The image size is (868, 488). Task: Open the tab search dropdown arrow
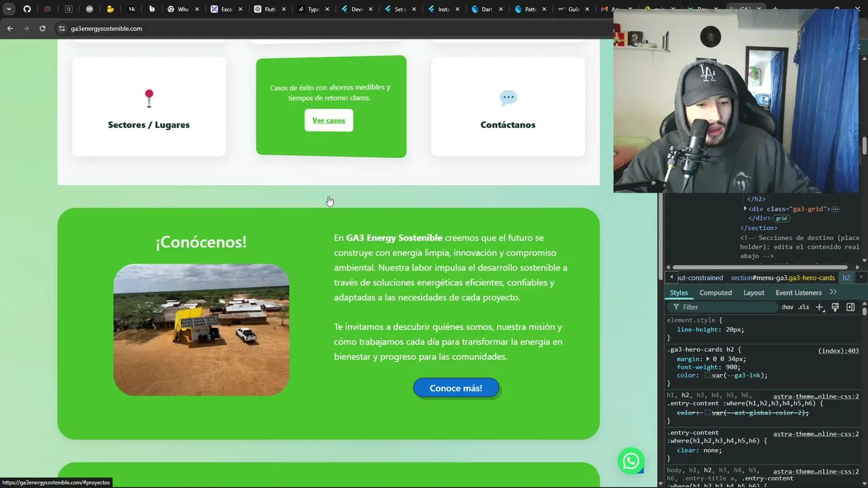point(9,9)
